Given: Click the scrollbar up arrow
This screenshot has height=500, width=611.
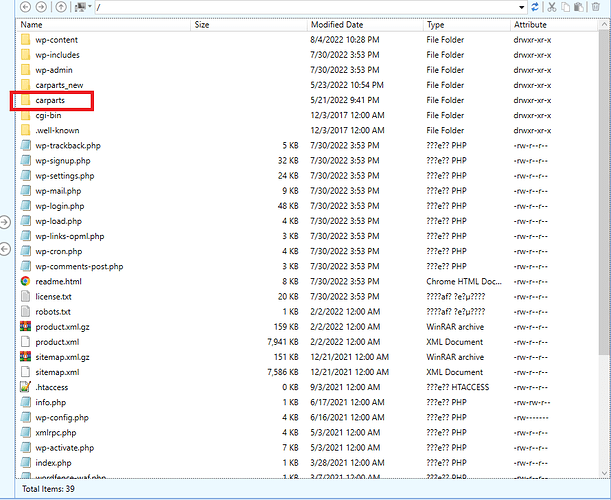Looking at the screenshot, I should pos(604,25).
